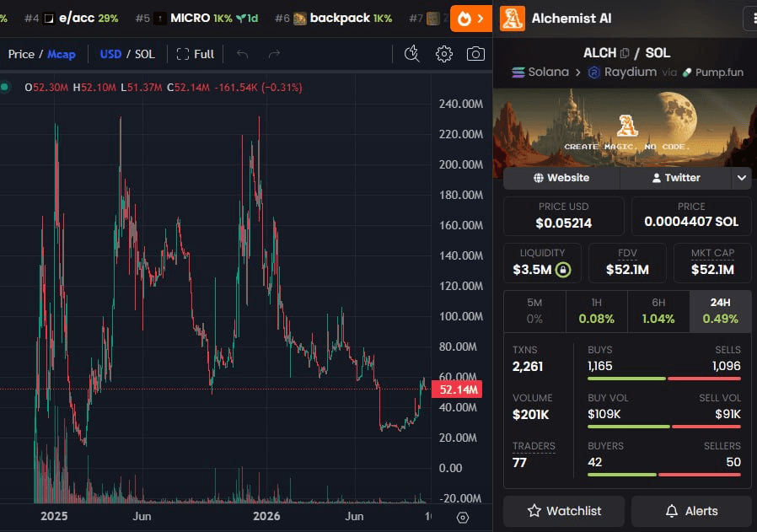Click the LIQUIDITY value $3.5M
The width and height of the screenshot is (757, 532).
532,270
